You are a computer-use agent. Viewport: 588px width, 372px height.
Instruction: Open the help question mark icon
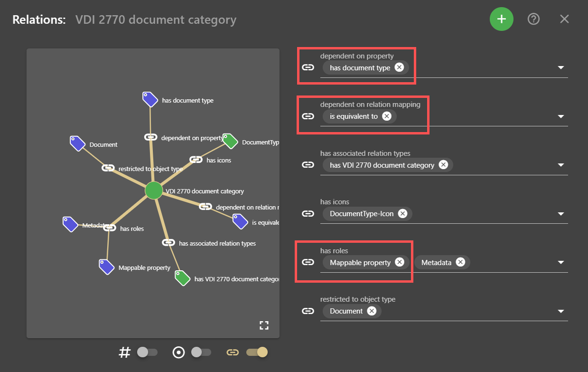coord(534,19)
